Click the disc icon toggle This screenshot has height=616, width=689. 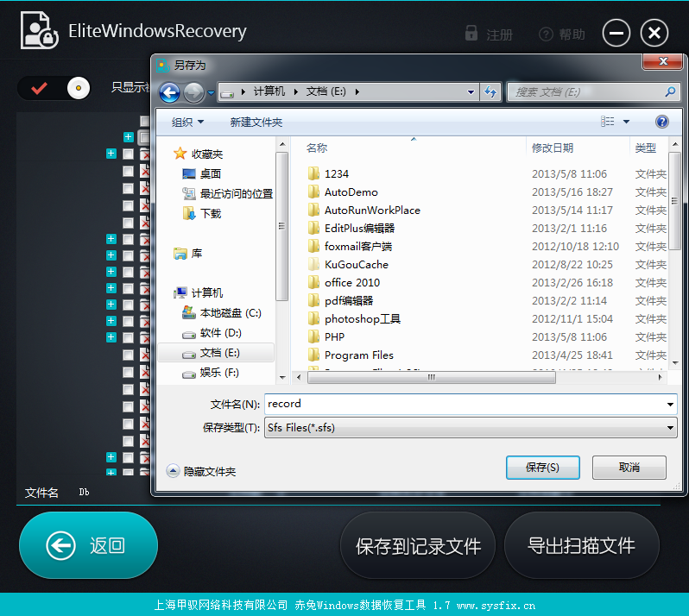[x=79, y=88]
